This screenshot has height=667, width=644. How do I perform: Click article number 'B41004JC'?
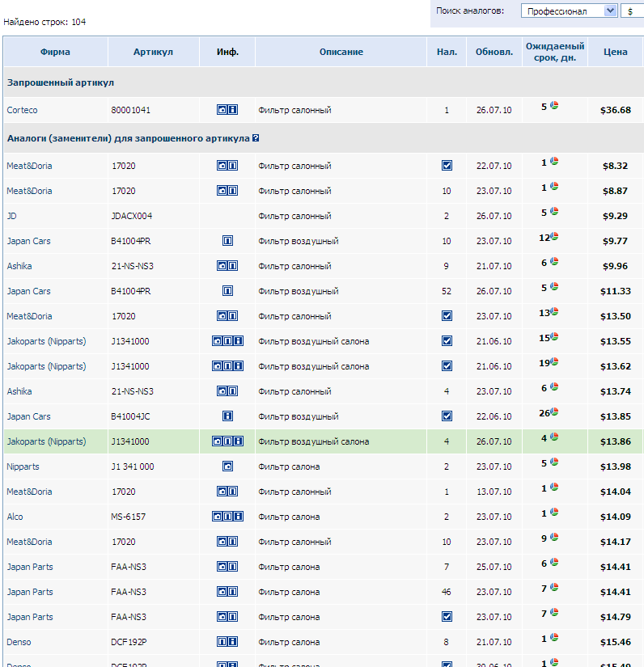click(x=131, y=416)
